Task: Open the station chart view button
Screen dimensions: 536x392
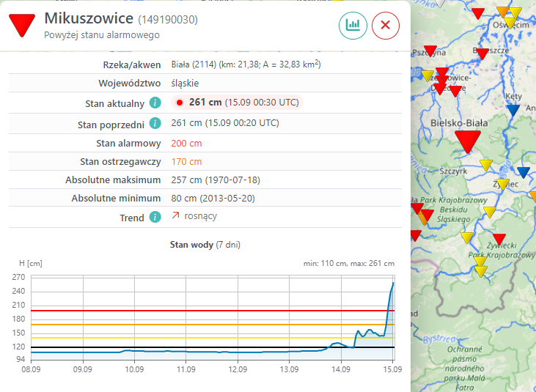Action: point(353,25)
